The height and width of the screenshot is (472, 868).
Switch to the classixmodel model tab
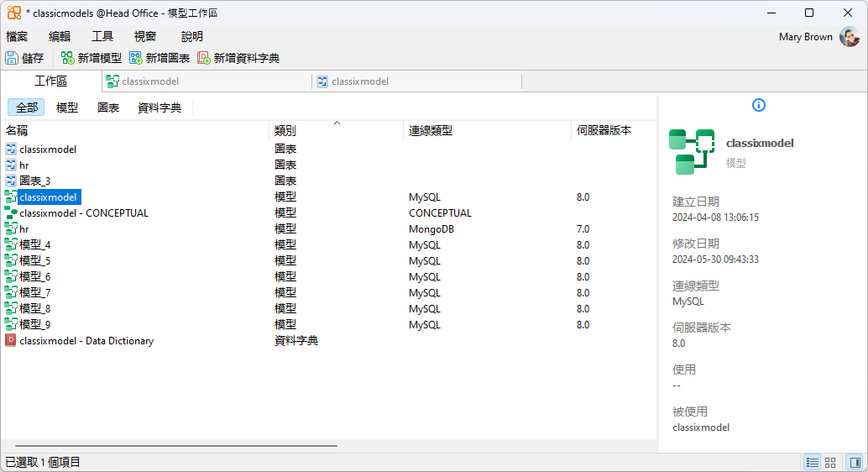coord(207,81)
